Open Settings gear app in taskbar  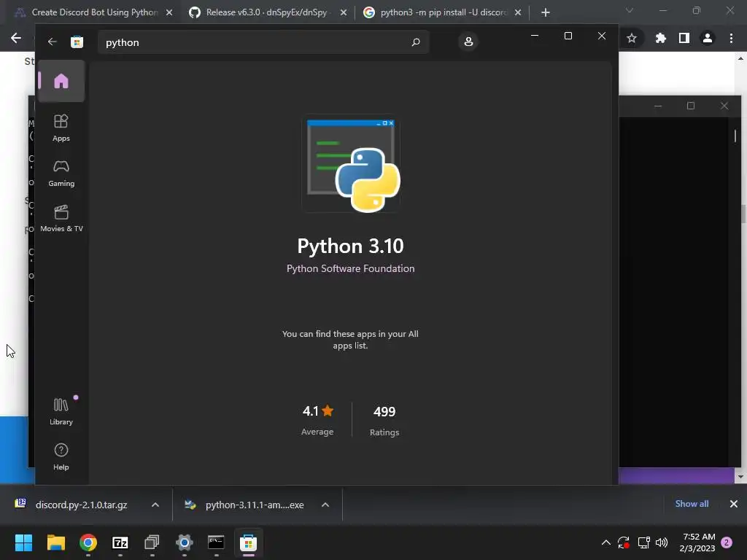pyautogui.click(x=185, y=542)
